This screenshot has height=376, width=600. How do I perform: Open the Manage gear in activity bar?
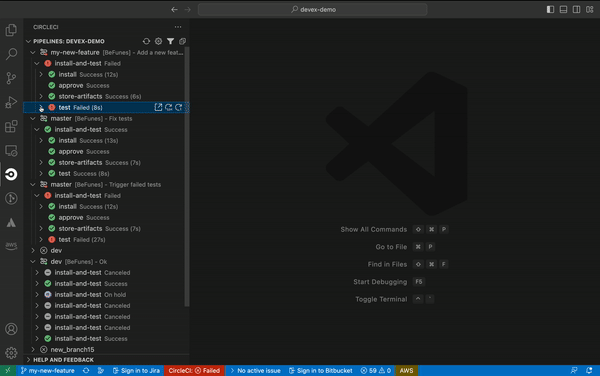pos(11,353)
